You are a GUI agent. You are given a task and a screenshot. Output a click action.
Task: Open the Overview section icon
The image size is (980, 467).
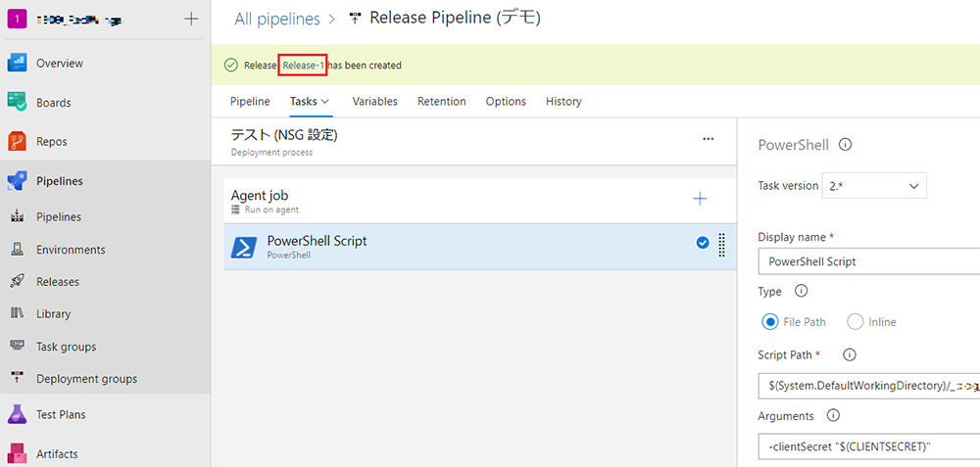(x=17, y=63)
